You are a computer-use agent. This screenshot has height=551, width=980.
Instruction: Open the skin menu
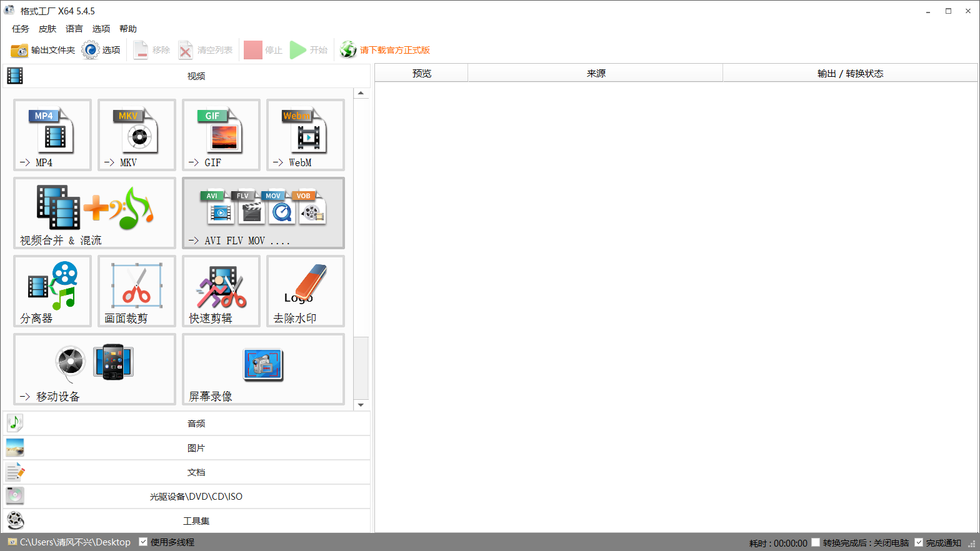47,29
